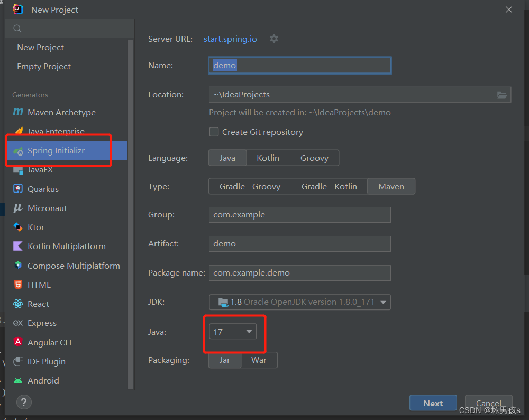This screenshot has height=420, width=529.
Task: Open the Java version dropdown showing 17
Action: click(233, 332)
